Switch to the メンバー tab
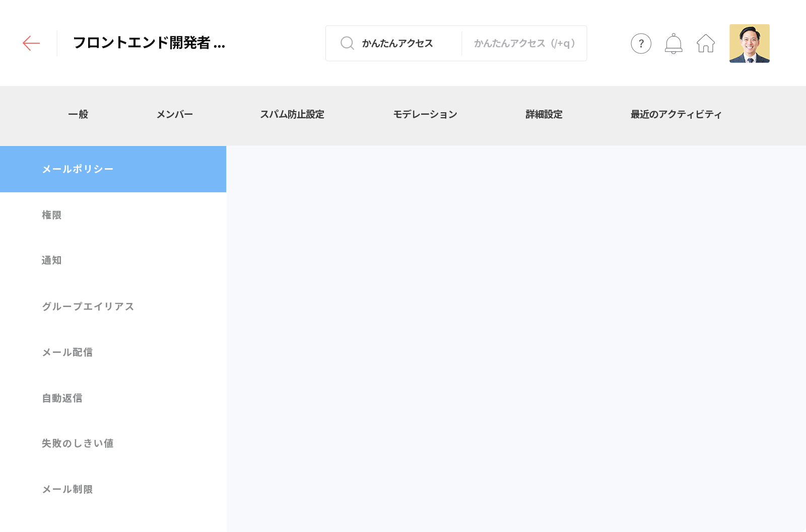 coord(174,115)
